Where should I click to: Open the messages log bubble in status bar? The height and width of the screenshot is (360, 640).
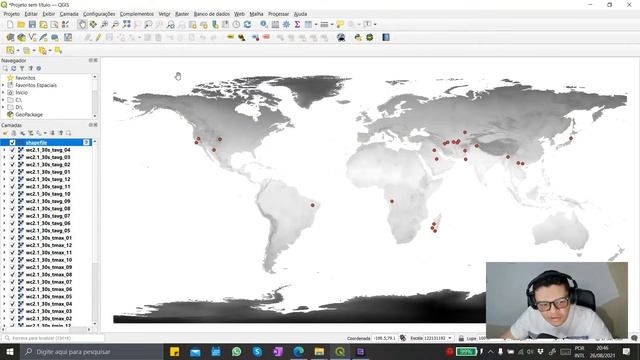point(634,338)
